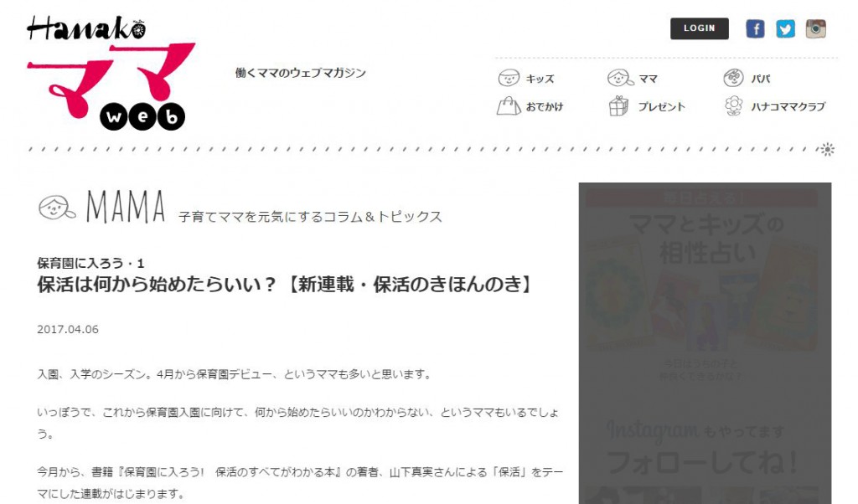Click the LOGIN button

tap(700, 28)
